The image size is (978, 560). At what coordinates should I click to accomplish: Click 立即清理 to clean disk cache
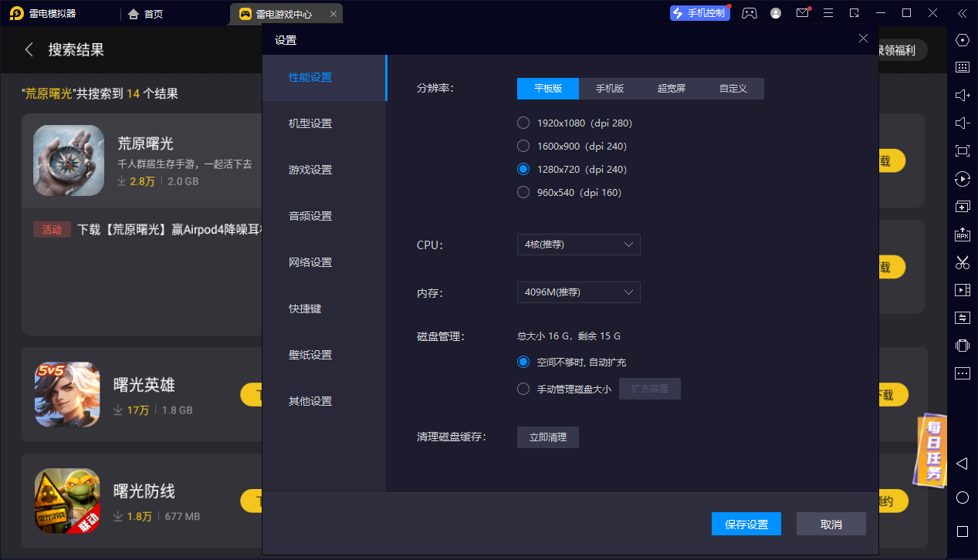click(x=547, y=437)
